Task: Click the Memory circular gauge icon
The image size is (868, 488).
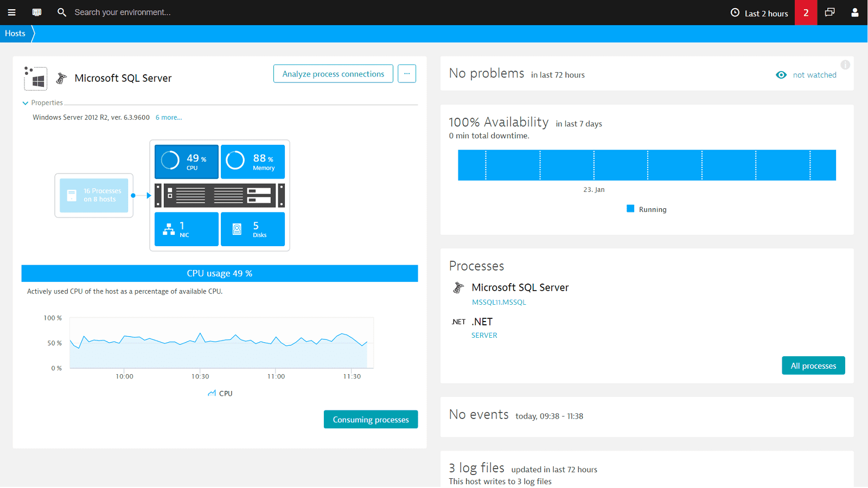Action: [235, 160]
